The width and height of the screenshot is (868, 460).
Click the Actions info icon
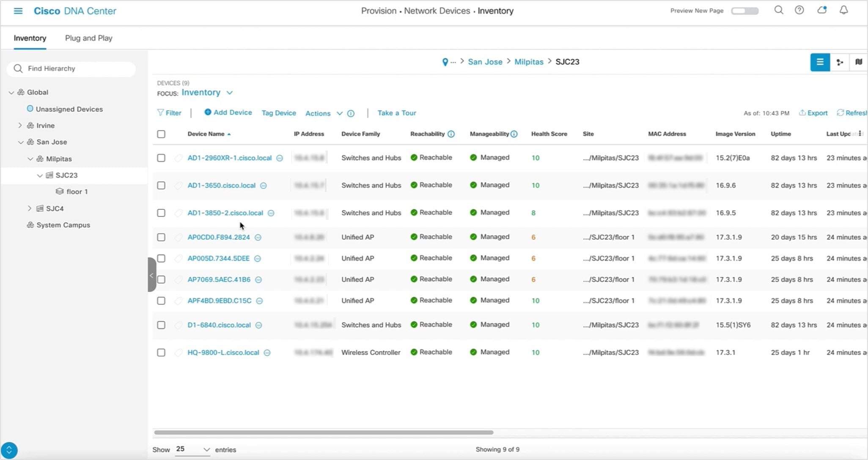click(x=351, y=113)
